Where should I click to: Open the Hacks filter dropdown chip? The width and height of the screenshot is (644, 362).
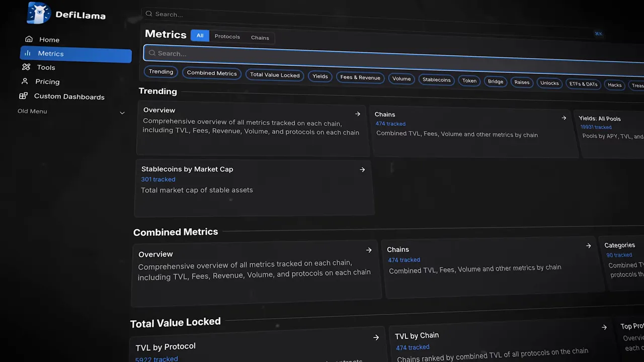tap(614, 84)
